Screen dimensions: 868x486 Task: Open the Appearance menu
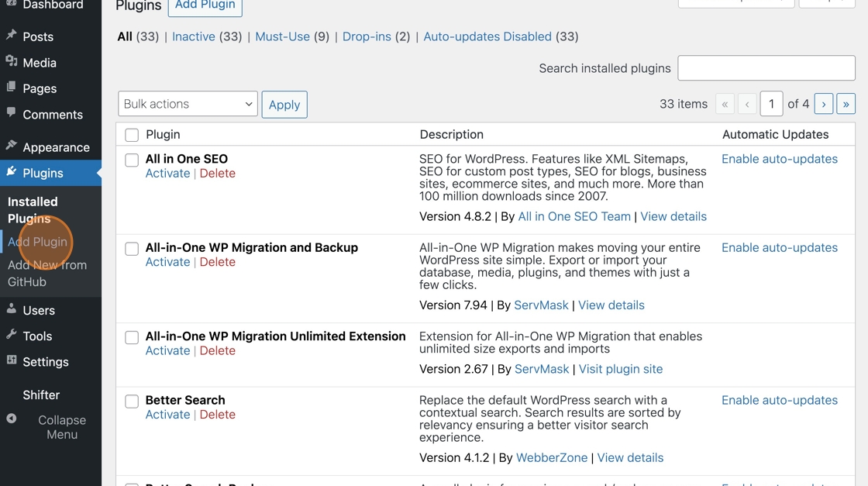tap(56, 147)
